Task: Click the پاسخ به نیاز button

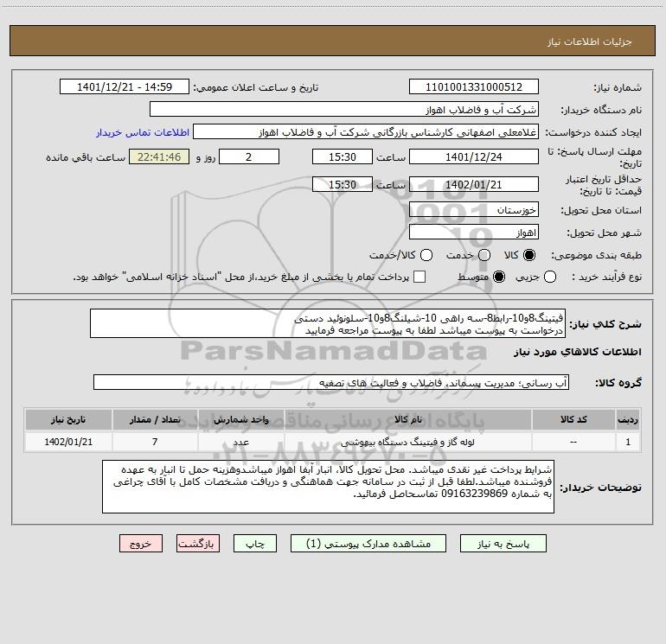Action: 503,544
